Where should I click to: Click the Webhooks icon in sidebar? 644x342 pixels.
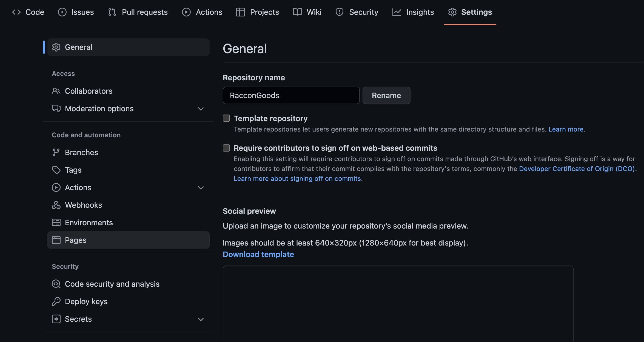click(56, 205)
